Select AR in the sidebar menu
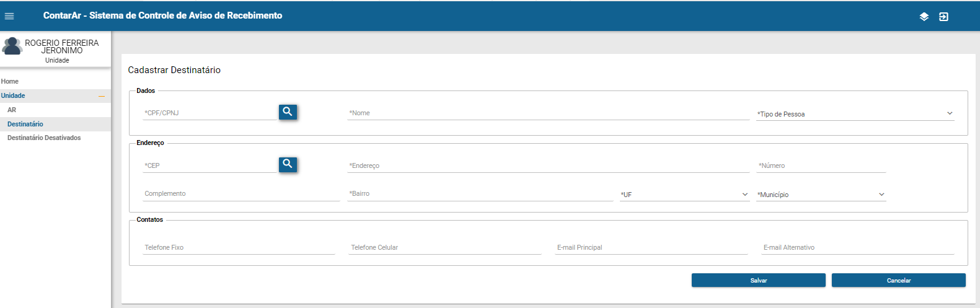This screenshot has width=980, height=308. (x=12, y=110)
